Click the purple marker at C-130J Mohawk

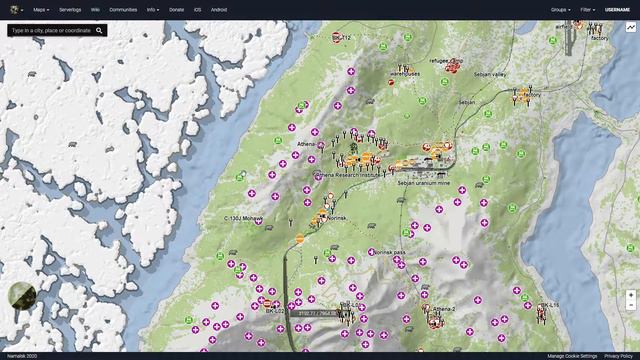point(258,222)
